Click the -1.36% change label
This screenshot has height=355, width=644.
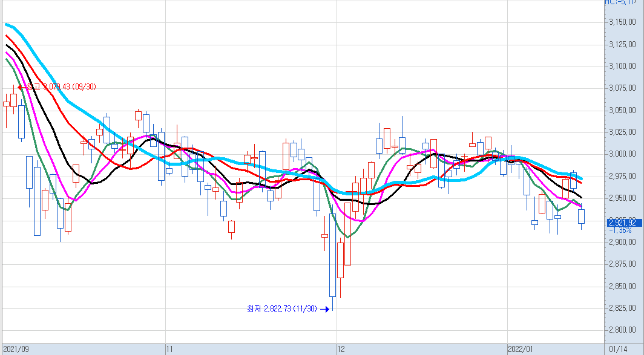coord(620,230)
